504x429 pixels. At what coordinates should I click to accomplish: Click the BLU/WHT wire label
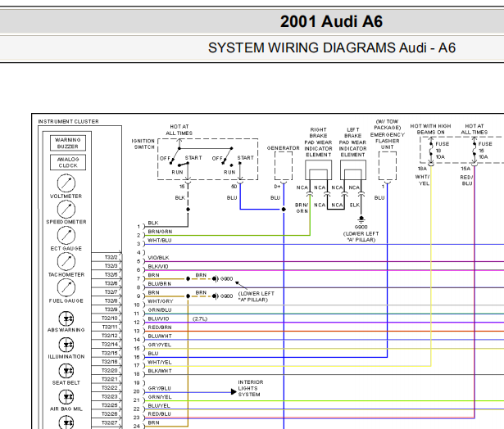[160, 336]
